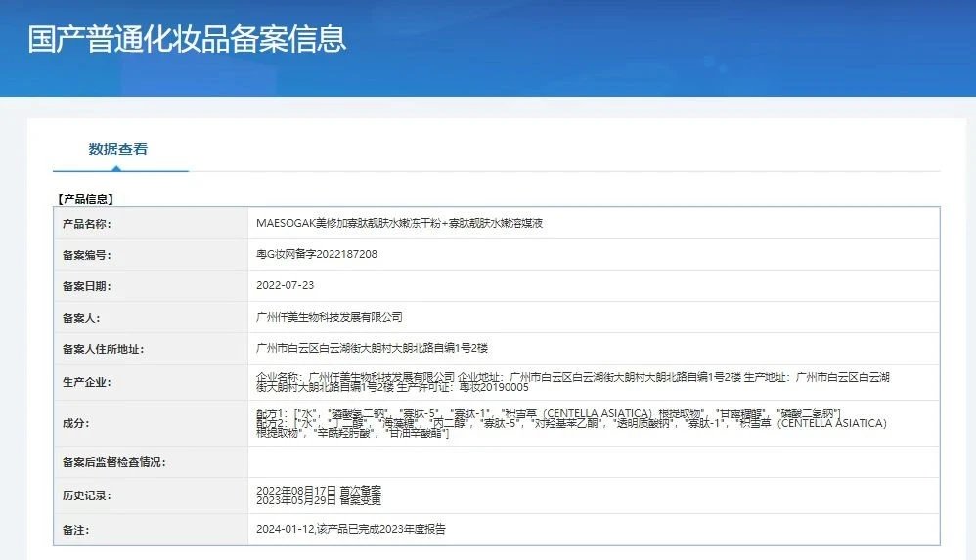Screen dimensions: 976x560
Task: Click the 备案人 label cell
Action: click(x=151, y=318)
